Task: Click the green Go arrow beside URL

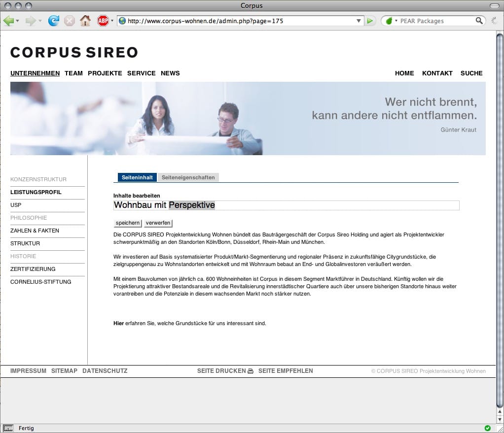Action: (x=370, y=21)
